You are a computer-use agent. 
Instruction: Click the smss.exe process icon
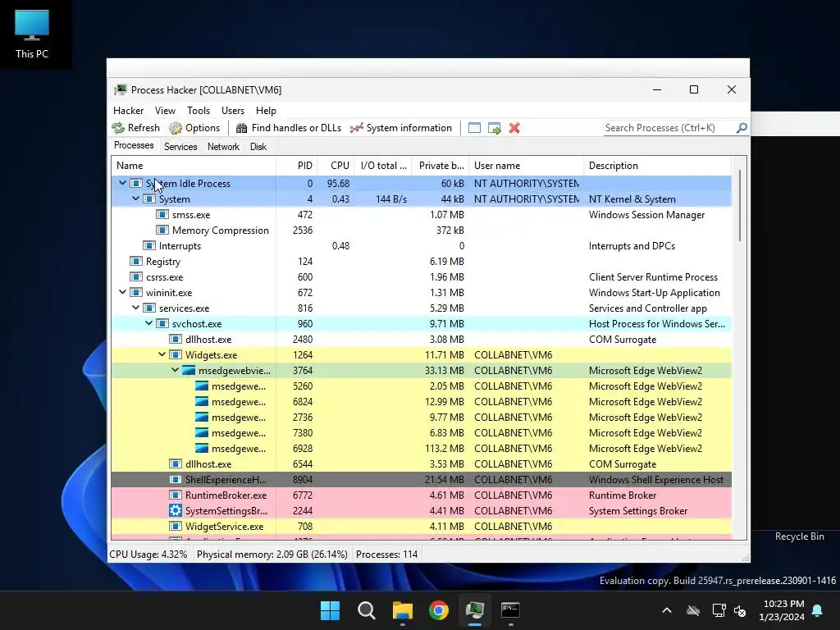click(x=162, y=214)
